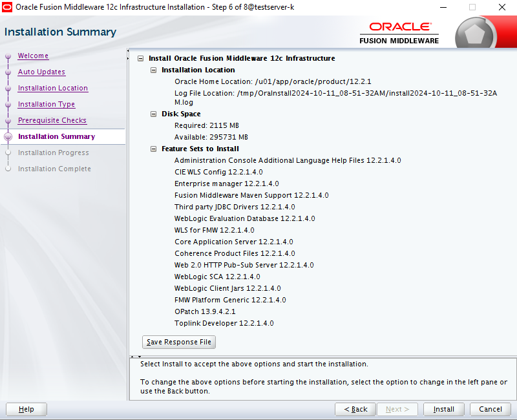517x420 pixels.
Task: Select the Oracle Home Location row
Action: coord(273,81)
